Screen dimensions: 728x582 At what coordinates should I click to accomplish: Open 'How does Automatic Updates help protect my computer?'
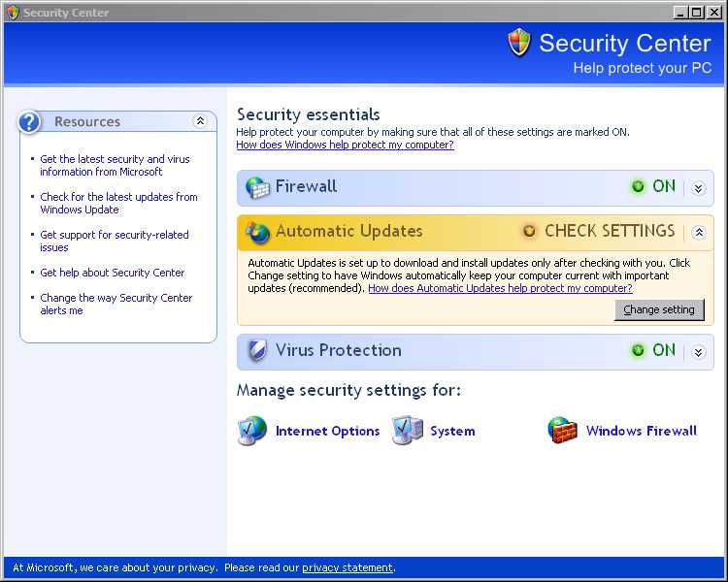pos(500,288)
